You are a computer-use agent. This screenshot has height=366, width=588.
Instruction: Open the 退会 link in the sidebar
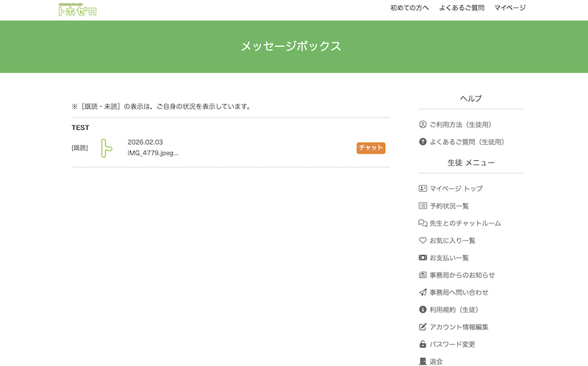pos(436,362)
